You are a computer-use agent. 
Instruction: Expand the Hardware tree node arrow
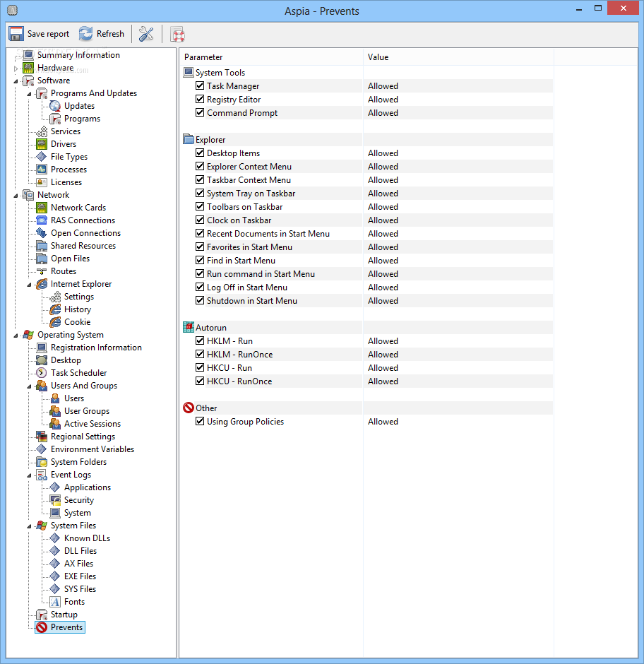point(16,69)
